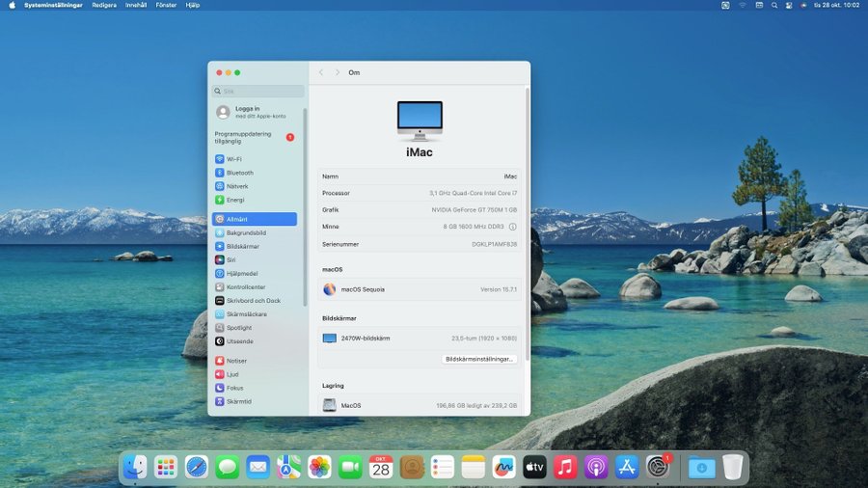Click the Wi-Fi status icon in menu bar
This screenshot has width=868, height=488.
743,5
